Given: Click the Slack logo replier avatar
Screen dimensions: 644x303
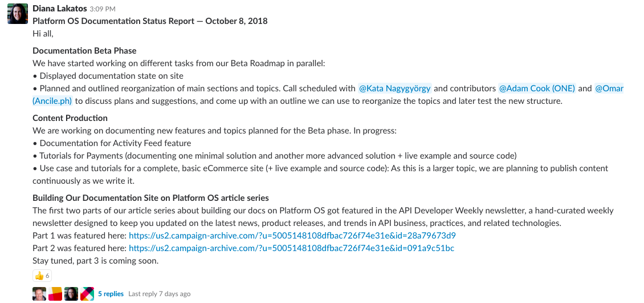Looking at the screenshot, I should click(x=87, y=294).
